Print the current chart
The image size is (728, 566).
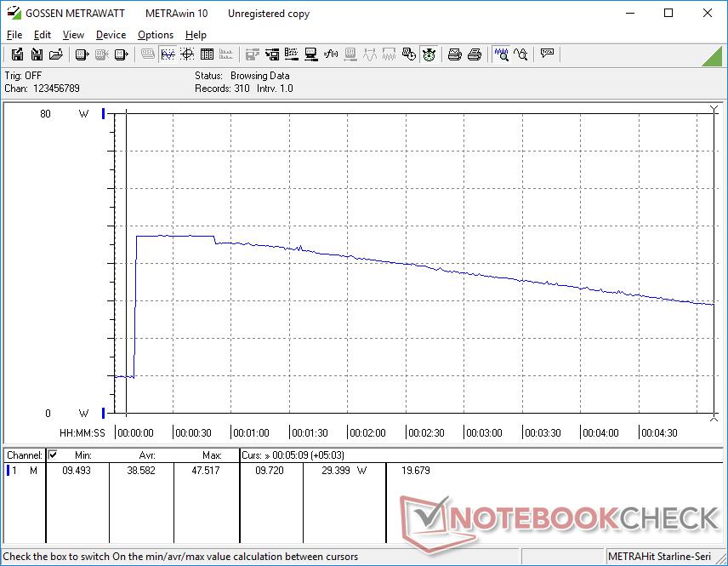[452, 54]
